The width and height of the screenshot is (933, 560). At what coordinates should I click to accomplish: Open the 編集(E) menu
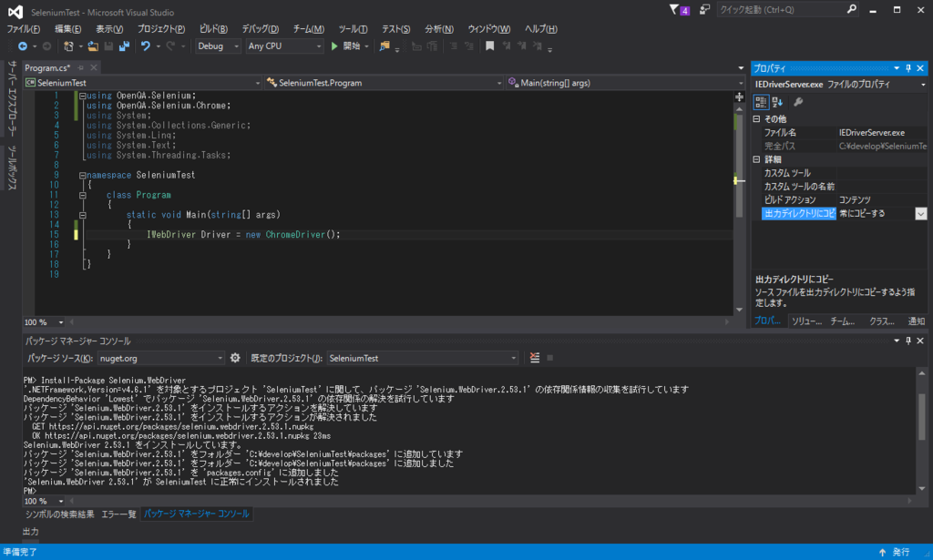(x=67, y=28)
